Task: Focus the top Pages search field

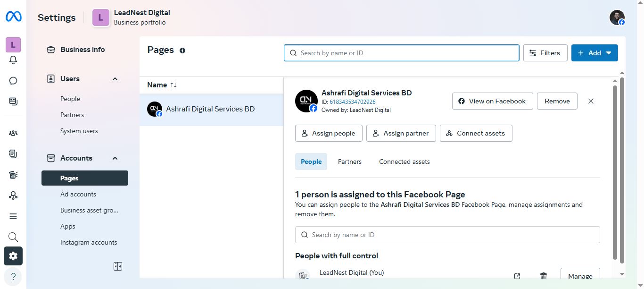Action: pyautogui.click(x=402, y=53)
